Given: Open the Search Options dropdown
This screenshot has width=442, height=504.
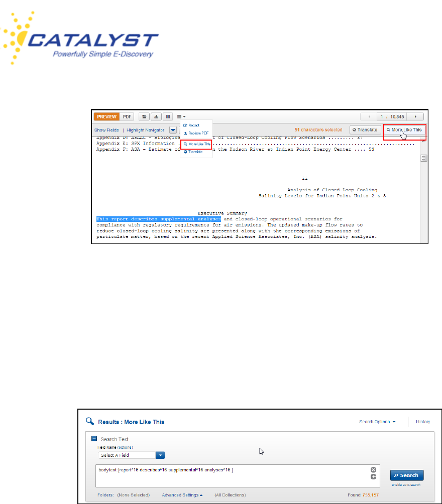Looking at the screenshot, I should pos(377,422).
